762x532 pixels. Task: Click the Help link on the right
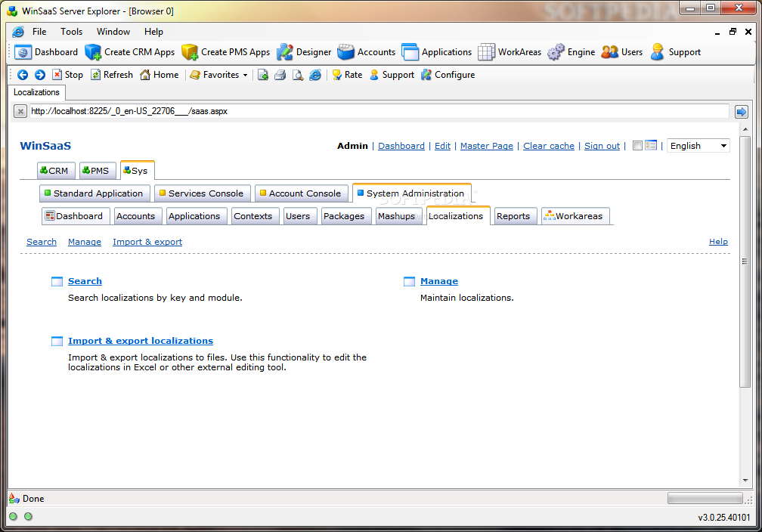click(718, 242)
